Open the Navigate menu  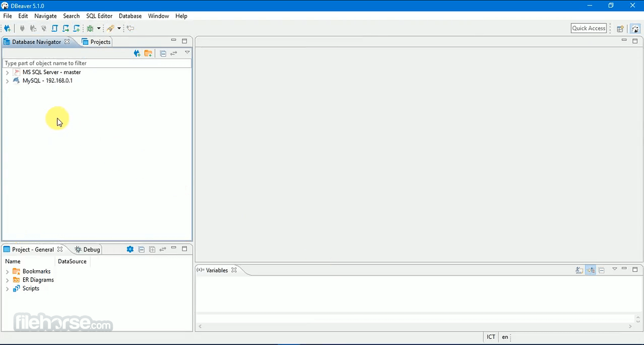click(46, 16)
